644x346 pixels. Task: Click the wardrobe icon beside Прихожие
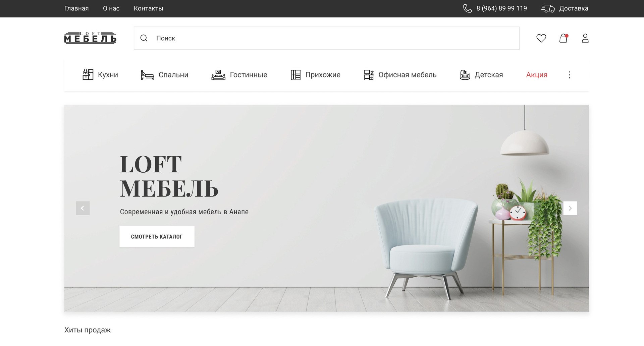(x=296, y=75)
